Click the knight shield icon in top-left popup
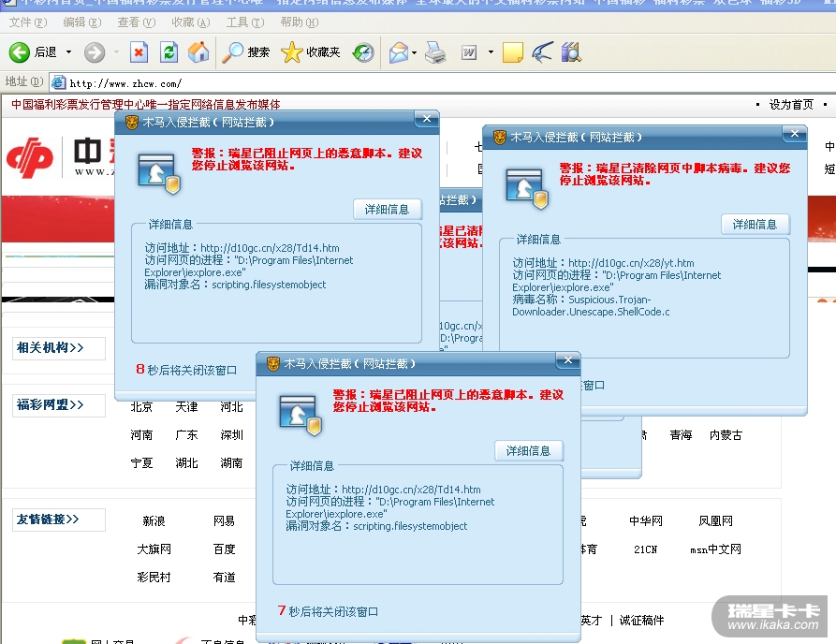 click(x=159, y=174)
